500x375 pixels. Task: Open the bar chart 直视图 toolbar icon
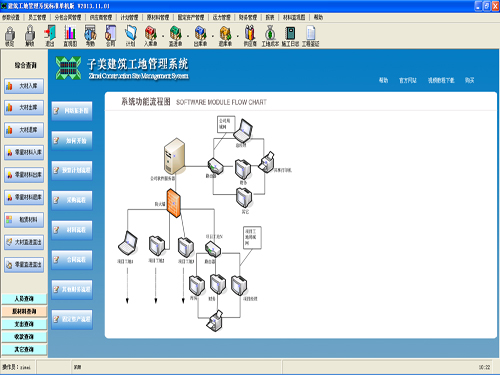click(x=70, y=35)
